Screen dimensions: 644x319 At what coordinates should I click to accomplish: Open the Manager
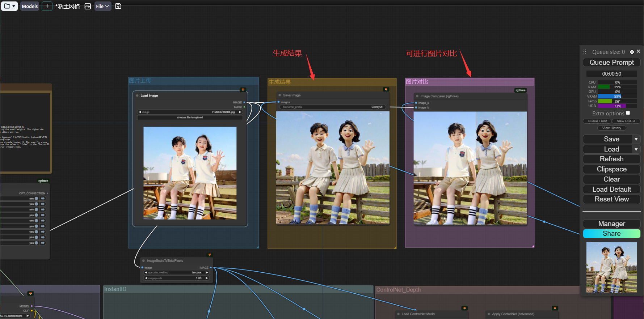612,224
